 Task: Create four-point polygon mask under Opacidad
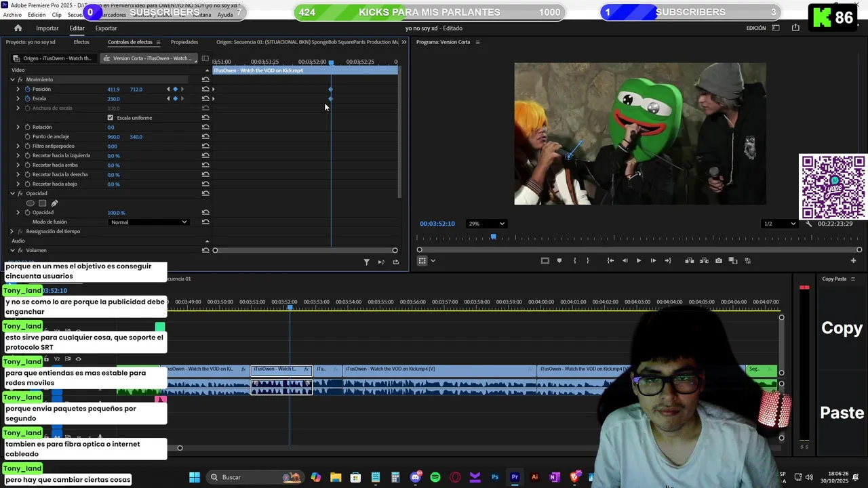(42, 203)
